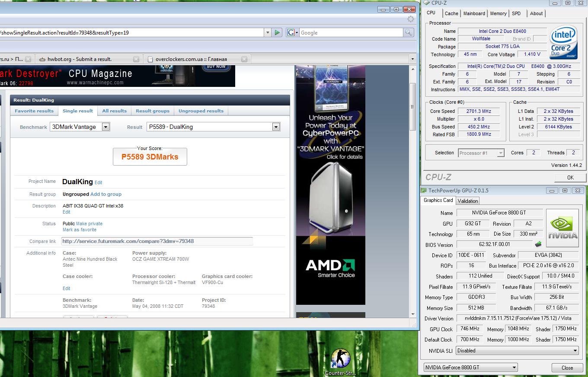The image size is (588, 377).
Task: Close the overclockers.com.ua tab
Action: (x=244, y=59)
